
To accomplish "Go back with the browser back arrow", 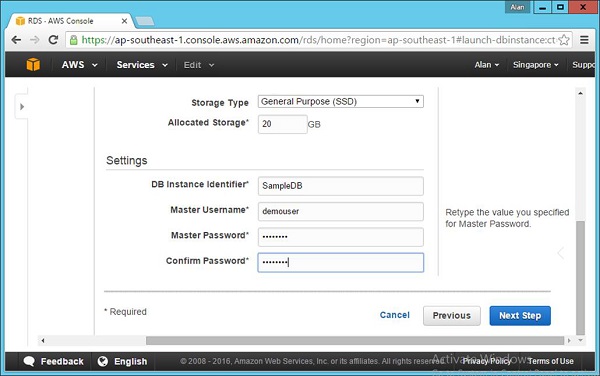I will [16, 40].
